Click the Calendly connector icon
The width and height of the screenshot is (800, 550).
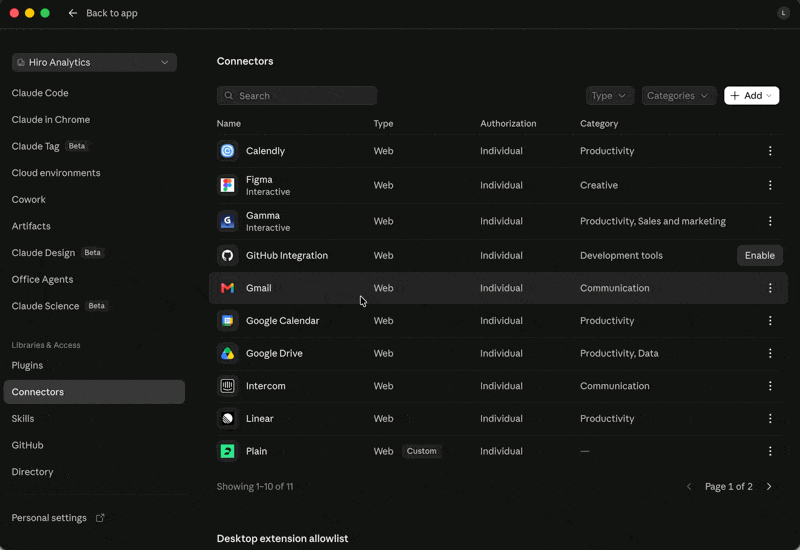tap(228, 151)
